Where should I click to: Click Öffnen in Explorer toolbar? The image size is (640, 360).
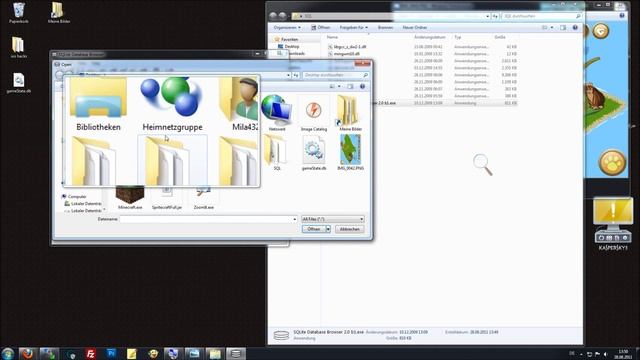321,27
